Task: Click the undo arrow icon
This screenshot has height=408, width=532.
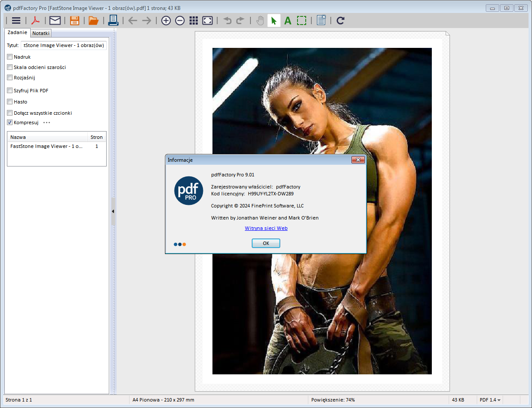Action: (x=228, y=20)
